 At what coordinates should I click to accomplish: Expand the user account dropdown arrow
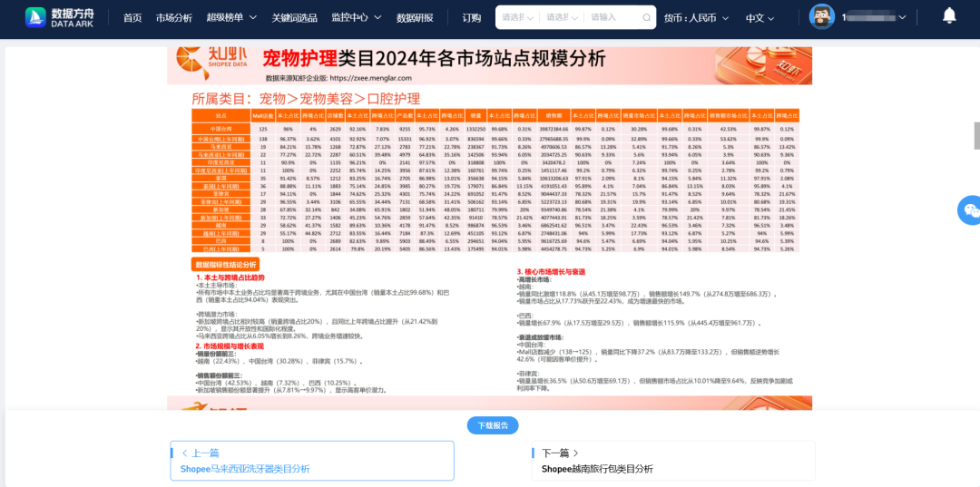tap(901, 18)
